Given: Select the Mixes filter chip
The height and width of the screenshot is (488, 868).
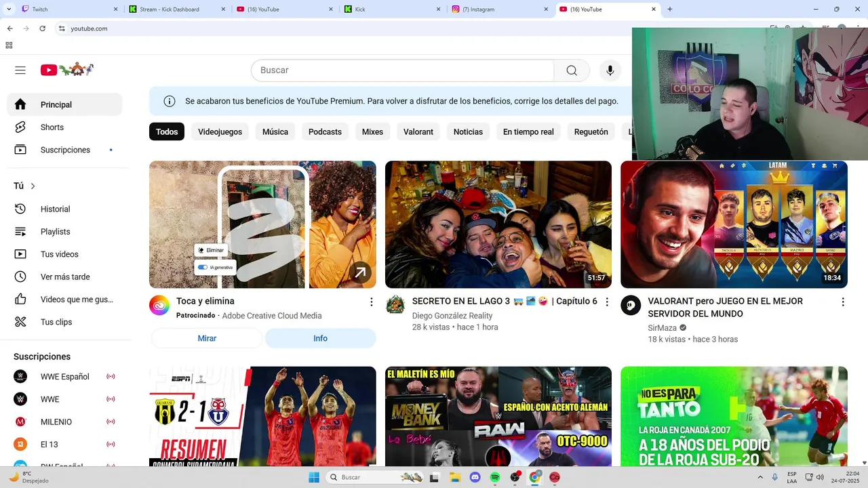Looking at the screenshot, I should pos(372,131).
